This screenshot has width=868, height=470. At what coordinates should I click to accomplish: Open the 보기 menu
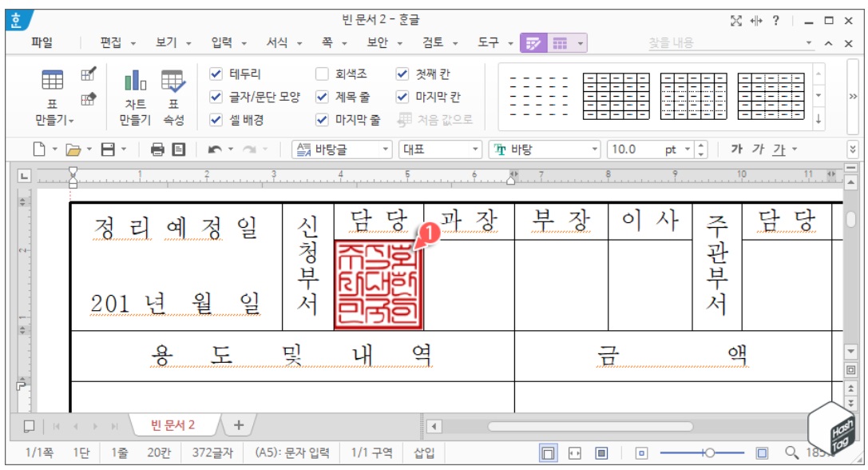pyautogui.click(x=166, y=42)
